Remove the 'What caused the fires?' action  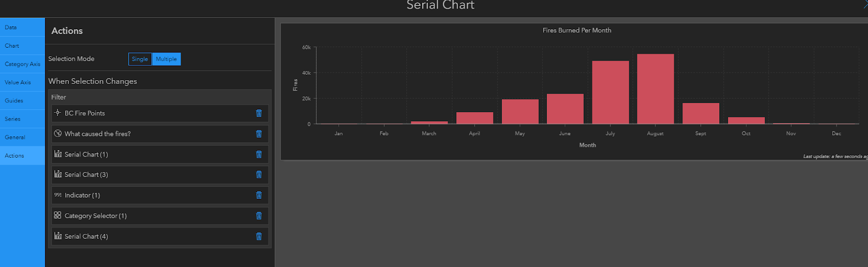[259, 134]
